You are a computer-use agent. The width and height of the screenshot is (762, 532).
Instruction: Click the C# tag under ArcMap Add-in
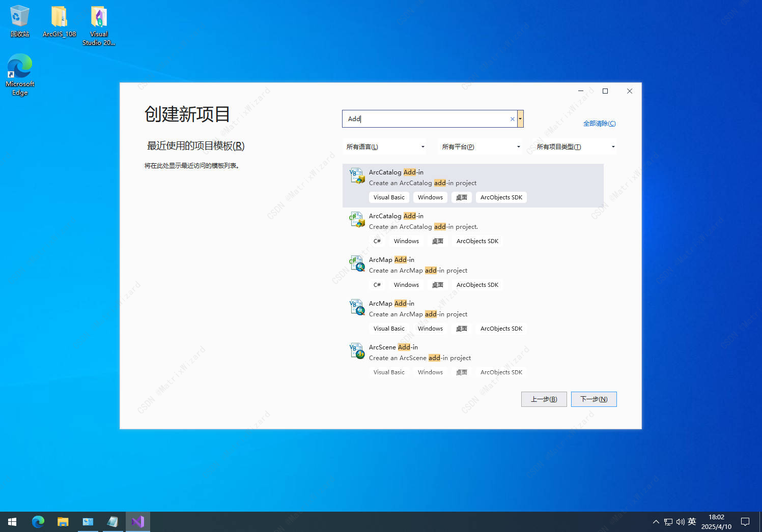pyautogui.click(x=377, y=285)
